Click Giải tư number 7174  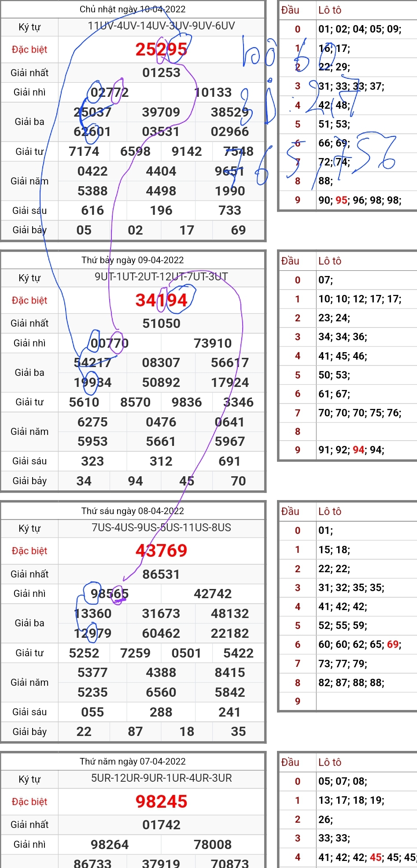coord(84,151)
